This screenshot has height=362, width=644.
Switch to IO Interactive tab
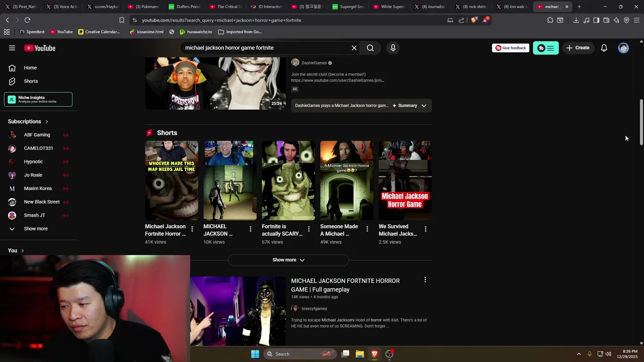click(267, 7)
